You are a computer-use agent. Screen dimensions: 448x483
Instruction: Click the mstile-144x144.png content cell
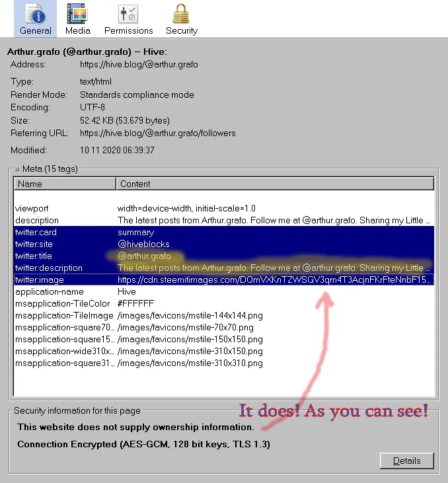click(190, 315)
